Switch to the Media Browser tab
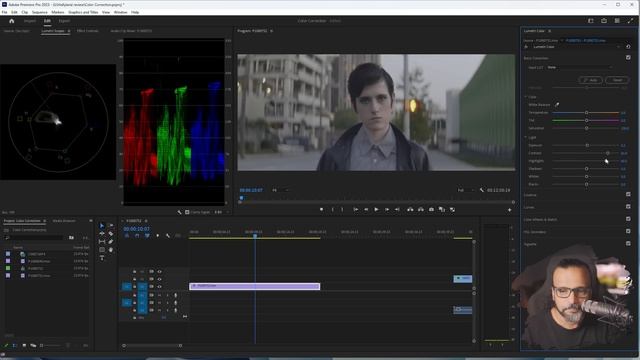Screen dimensions: 640x360 coord(64,221)
